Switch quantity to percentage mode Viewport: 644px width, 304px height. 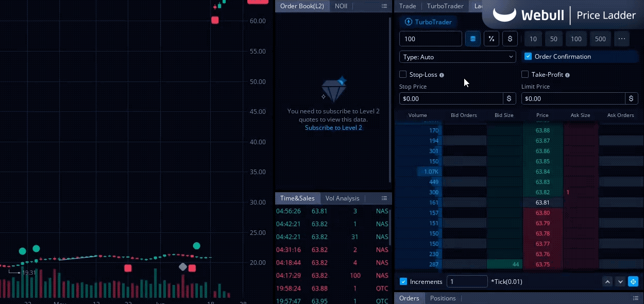492,39
